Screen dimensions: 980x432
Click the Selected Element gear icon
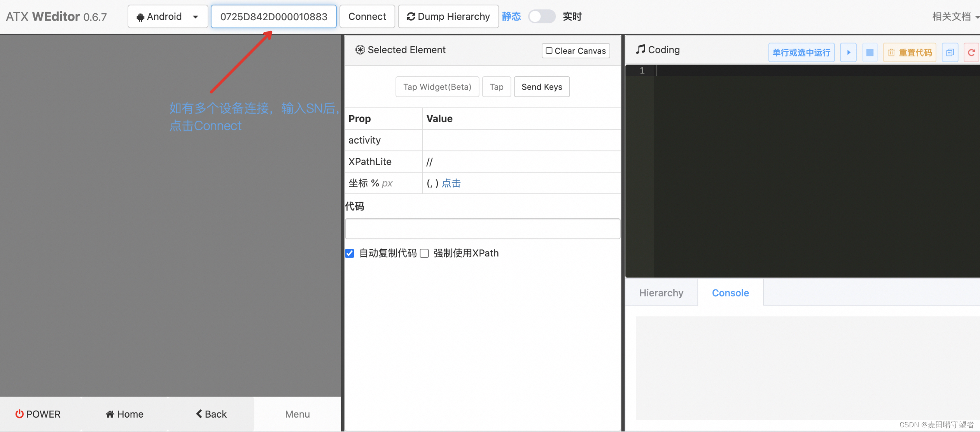(360, 50)
